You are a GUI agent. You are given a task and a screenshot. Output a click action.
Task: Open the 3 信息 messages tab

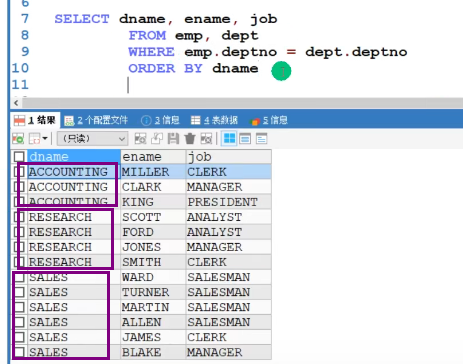[160, 120]
